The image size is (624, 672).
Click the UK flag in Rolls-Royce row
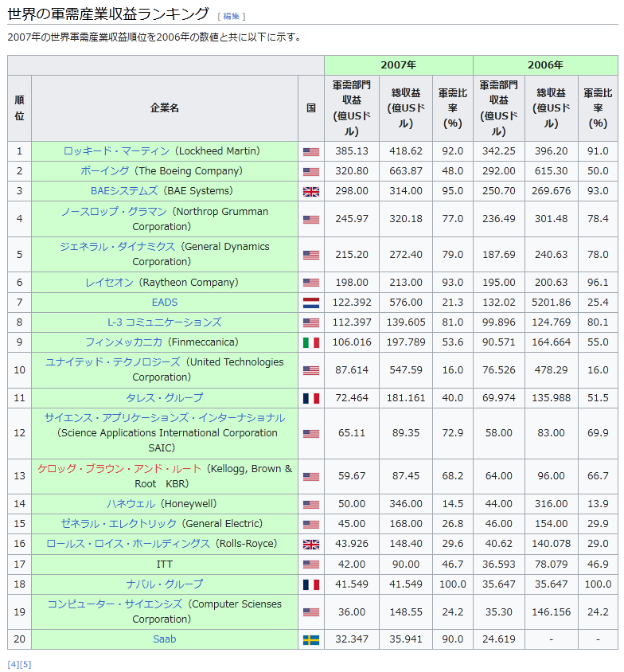click(x=310, y=544)
